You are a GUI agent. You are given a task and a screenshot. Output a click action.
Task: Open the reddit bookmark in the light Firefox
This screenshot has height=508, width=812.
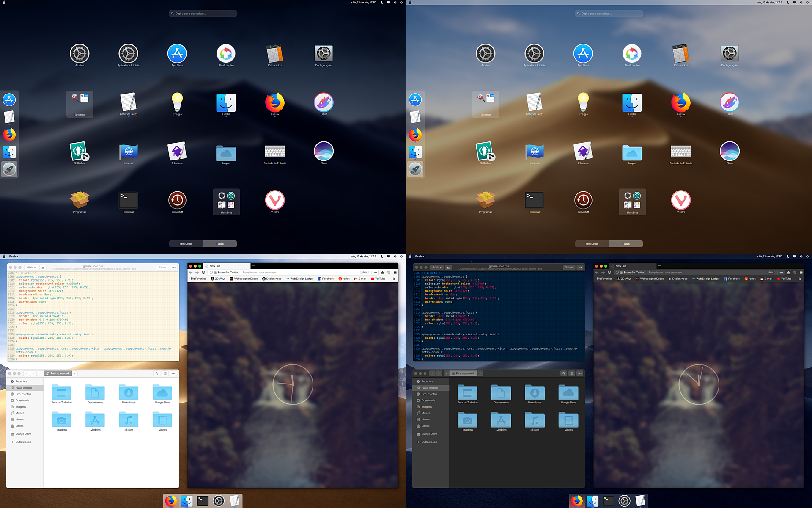344,279
